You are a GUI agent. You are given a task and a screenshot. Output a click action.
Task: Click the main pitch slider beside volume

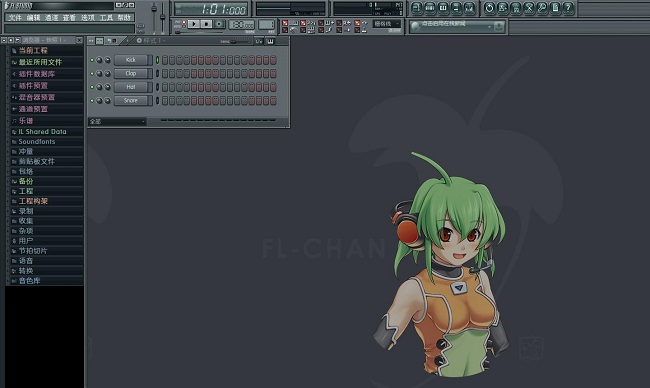pos(162,17)
